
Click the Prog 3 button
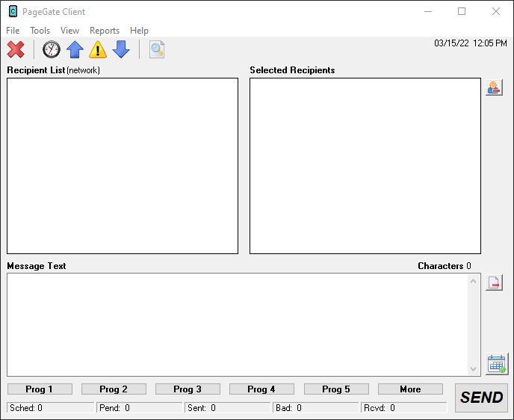click(188, 389)
